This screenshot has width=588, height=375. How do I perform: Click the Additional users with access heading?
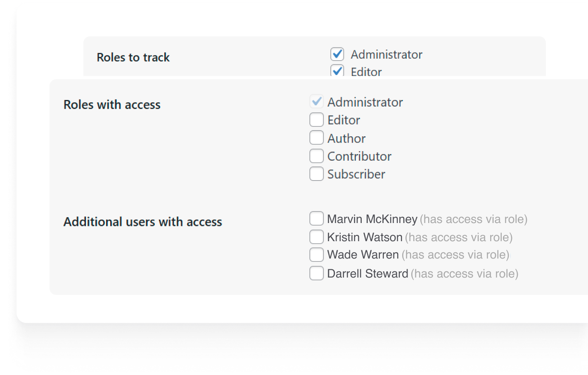point(142,221)
